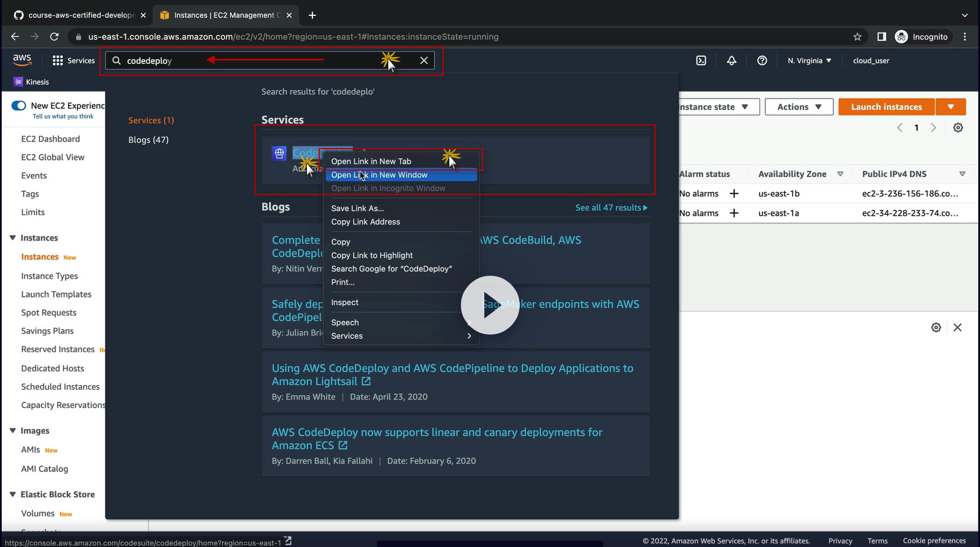This screenshot has height=547, width=980.
Task: Click the AWS logo home icon
Action: pyautogui.click(x=22, y=60)
